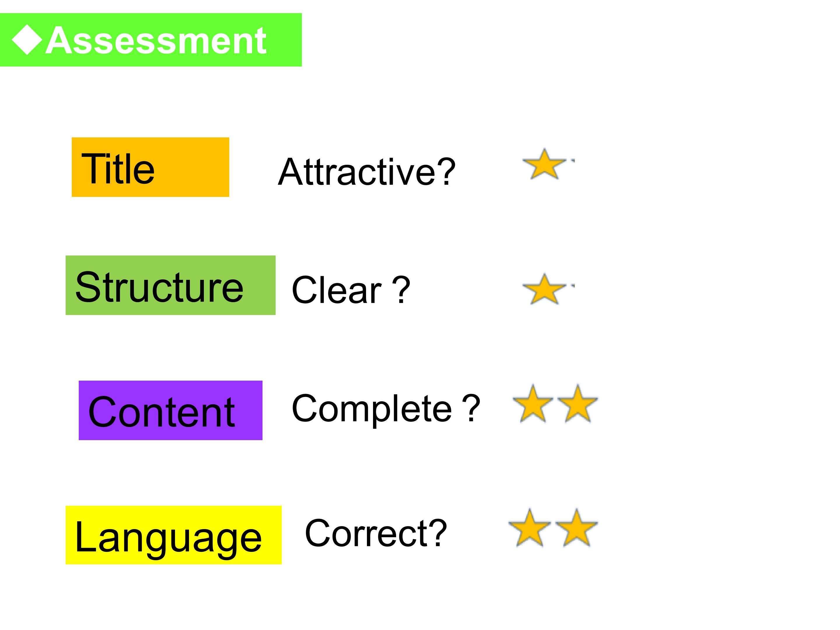This screenshot has height=630, width=840.
Task: Click the first star beside Correct
Action: 529,528
